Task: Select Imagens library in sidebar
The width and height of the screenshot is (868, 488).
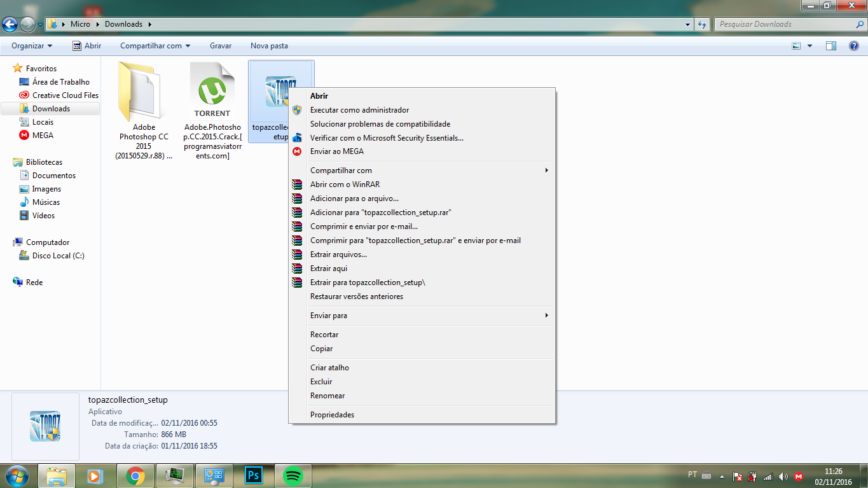Action: point(46,189)
